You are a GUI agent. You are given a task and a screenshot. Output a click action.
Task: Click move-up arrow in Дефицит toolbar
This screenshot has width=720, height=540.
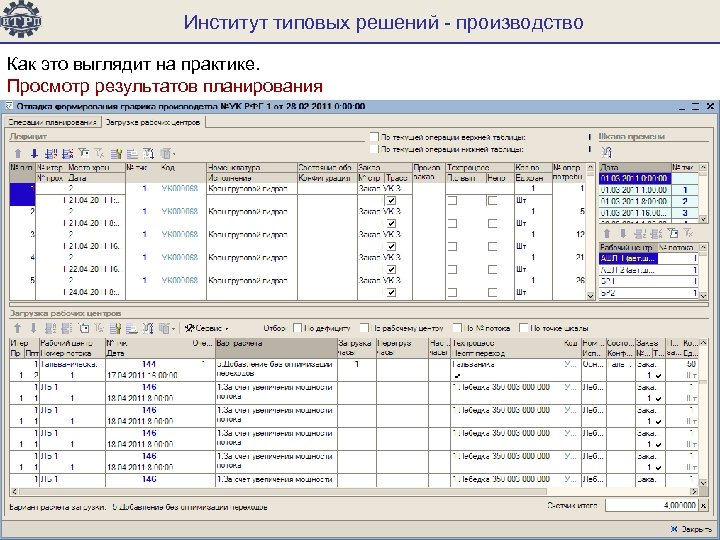(x=18, y=154)
